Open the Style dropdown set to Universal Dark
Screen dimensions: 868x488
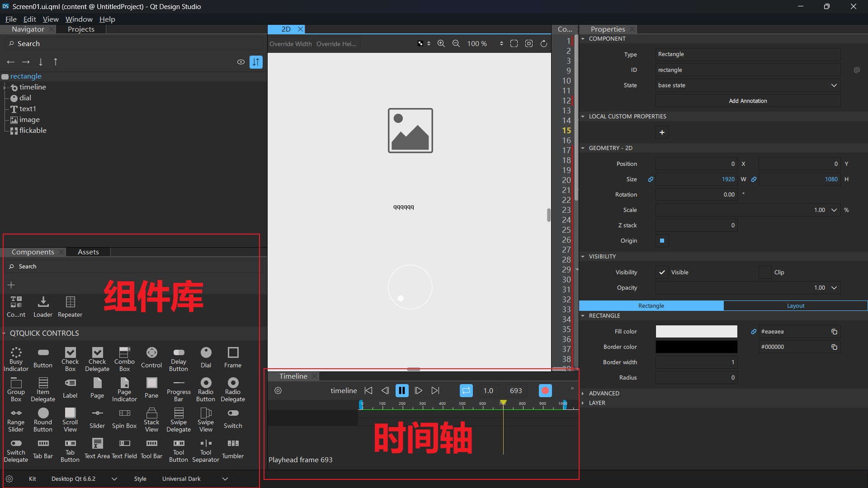pos(194,479)
